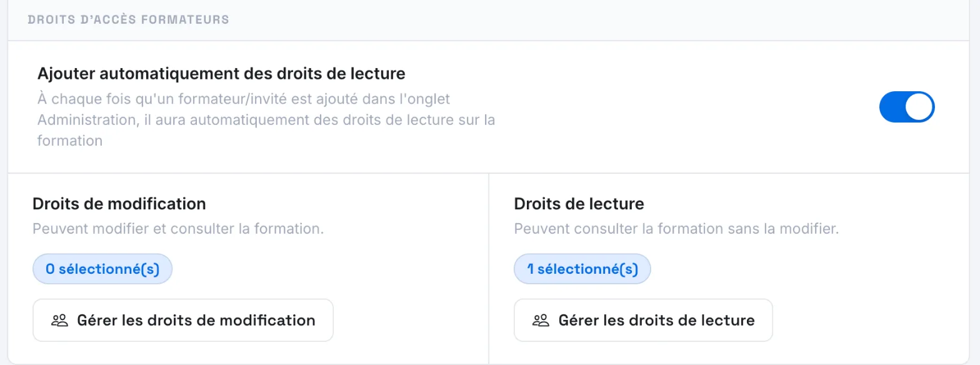Select the 1 sélectionné(s) badge
This screenshot has width=980, height=365.
pos(582,269)
